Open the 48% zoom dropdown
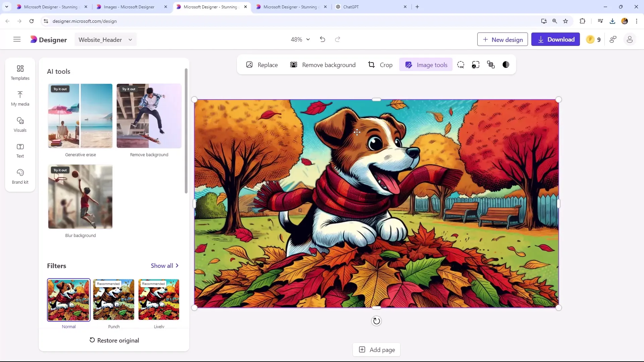 pos(300,40)
